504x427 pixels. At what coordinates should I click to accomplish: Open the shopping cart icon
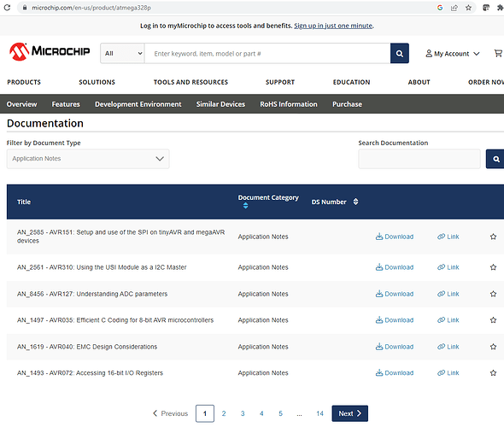point(498,53)
